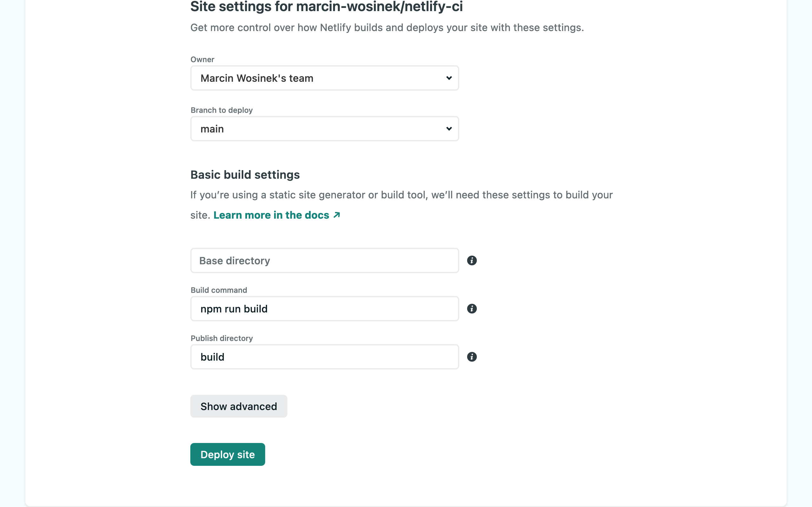Click the info icon beside Build command
The width and height of the screenshot is (812, 507).
[x=472, y=309]
